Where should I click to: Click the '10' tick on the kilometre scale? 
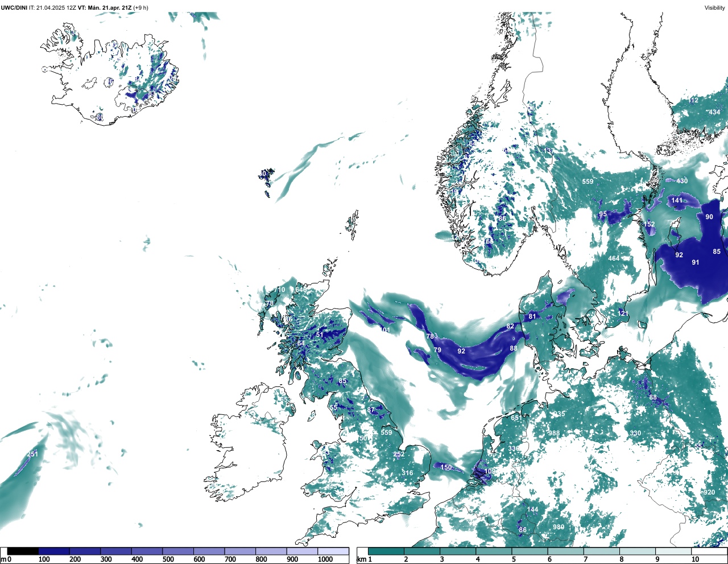coord(695,559)
